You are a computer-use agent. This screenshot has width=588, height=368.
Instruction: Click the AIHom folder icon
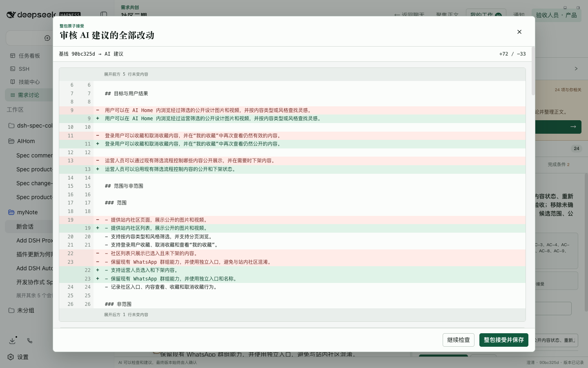click(x=11, y=141)
